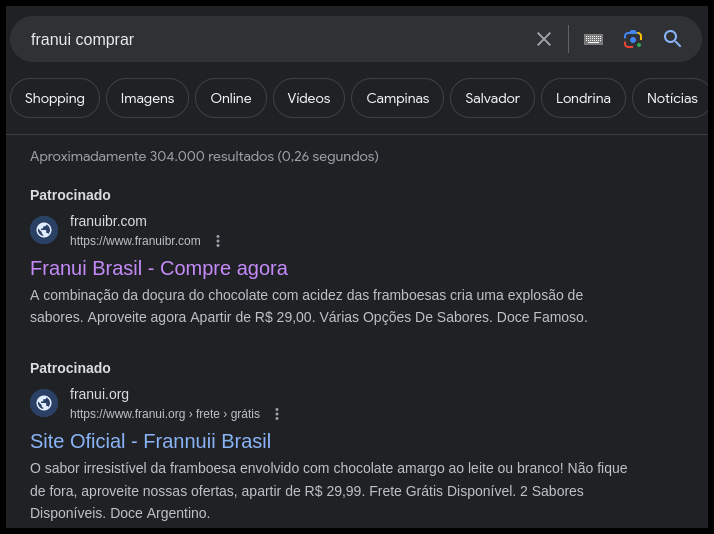
Task: Open the three-dot menu for the franui.org ad
Action: [x=277, y=414]
